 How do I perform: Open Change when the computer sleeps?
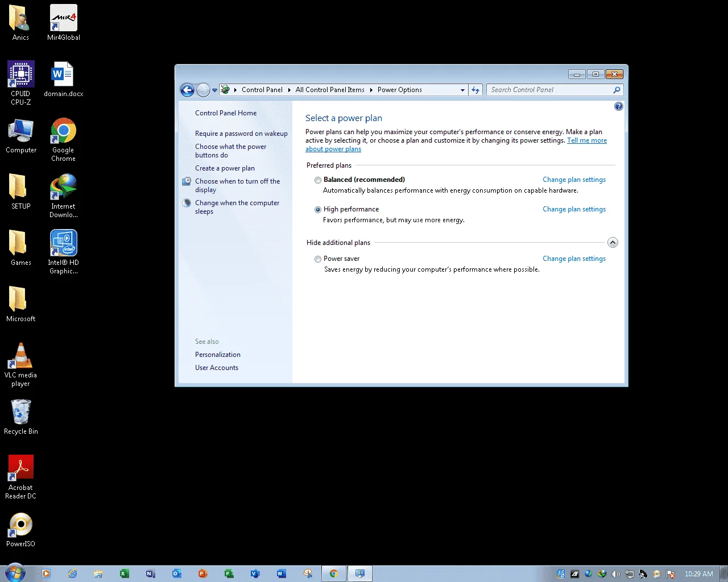click(x=237, y=207)
